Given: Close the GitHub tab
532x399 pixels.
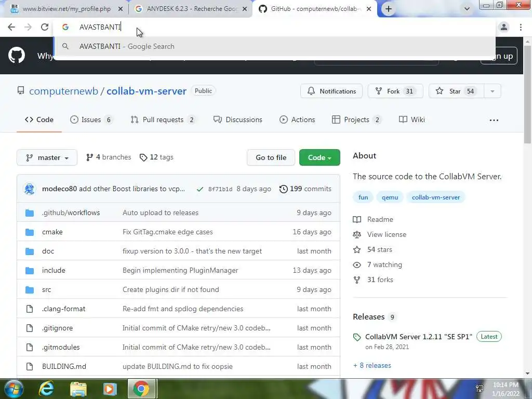Looking at the screenshot, I should 369,9.
